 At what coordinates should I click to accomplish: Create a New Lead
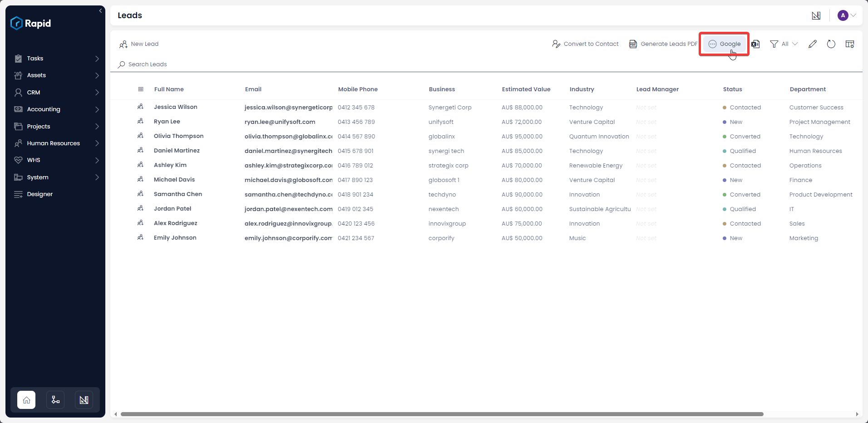(139, 44)
